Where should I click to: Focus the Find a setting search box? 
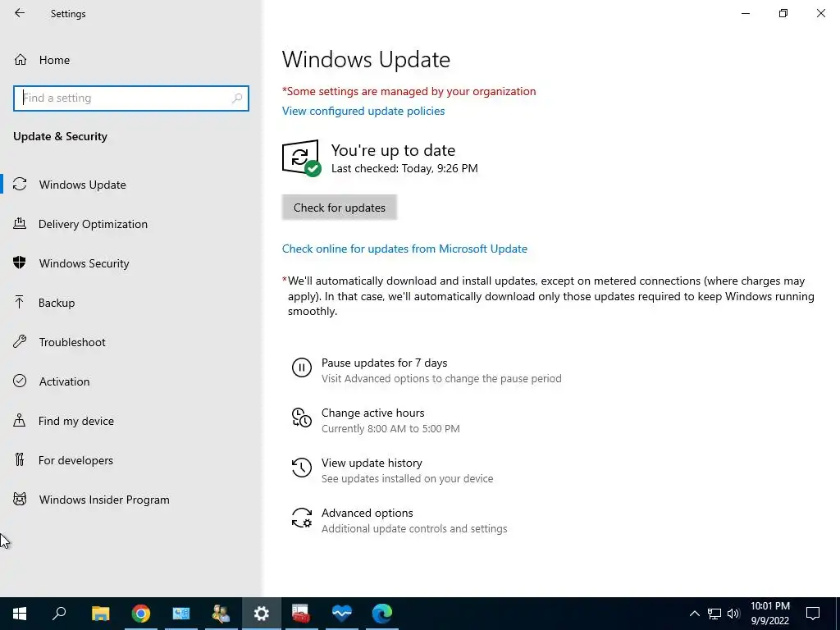click(130, 98)
